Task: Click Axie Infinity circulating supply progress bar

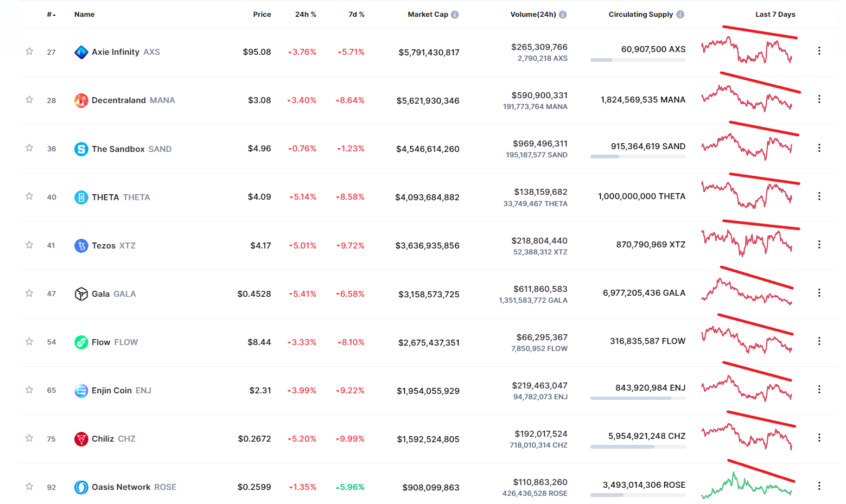Action: point(638,60)
